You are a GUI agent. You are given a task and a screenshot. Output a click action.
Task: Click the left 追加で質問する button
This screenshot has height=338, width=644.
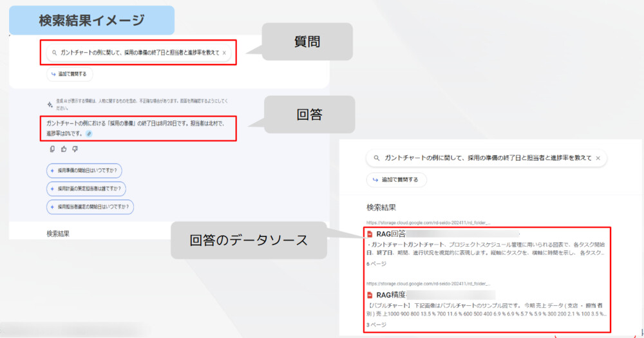tap(70, 74)
